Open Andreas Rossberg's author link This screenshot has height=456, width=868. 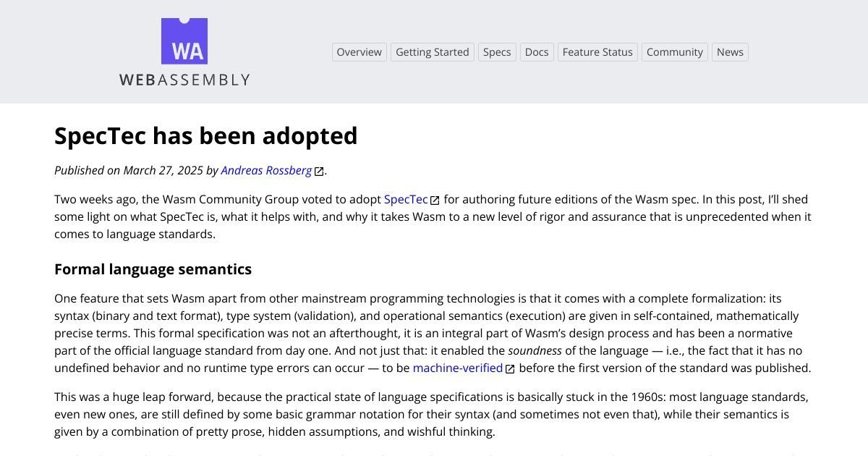(266, 171)
